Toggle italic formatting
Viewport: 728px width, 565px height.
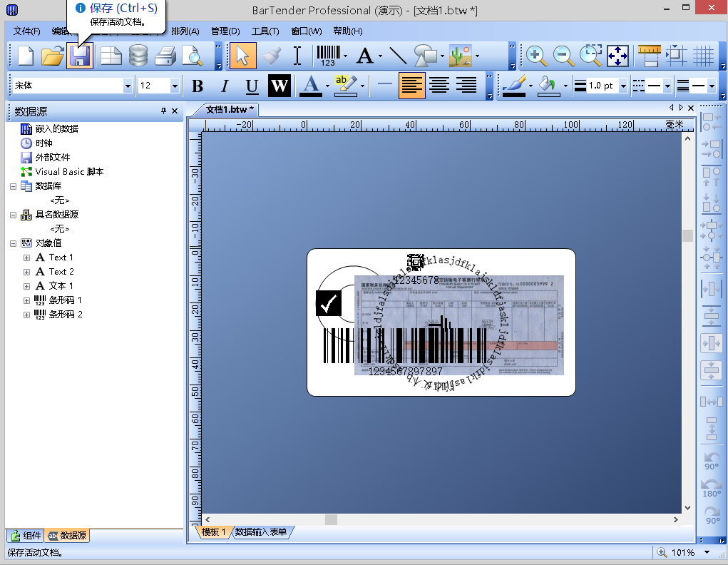click(225, 86)
